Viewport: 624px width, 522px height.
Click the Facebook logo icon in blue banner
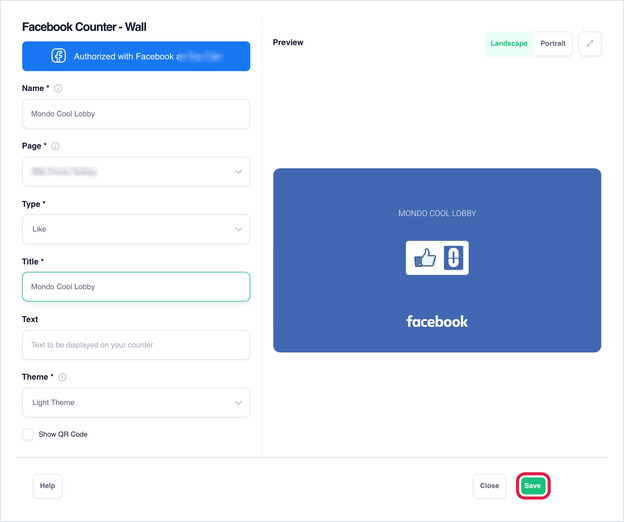click(x=58, y=56)
